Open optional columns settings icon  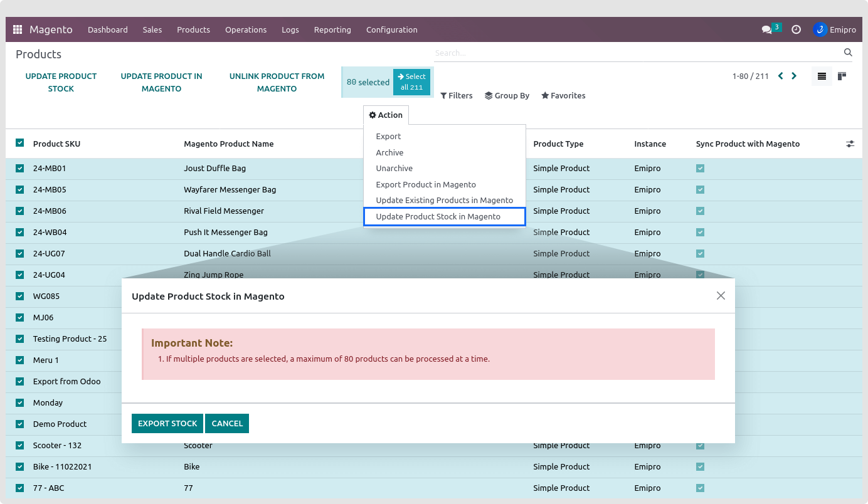[x=850, y=144]
